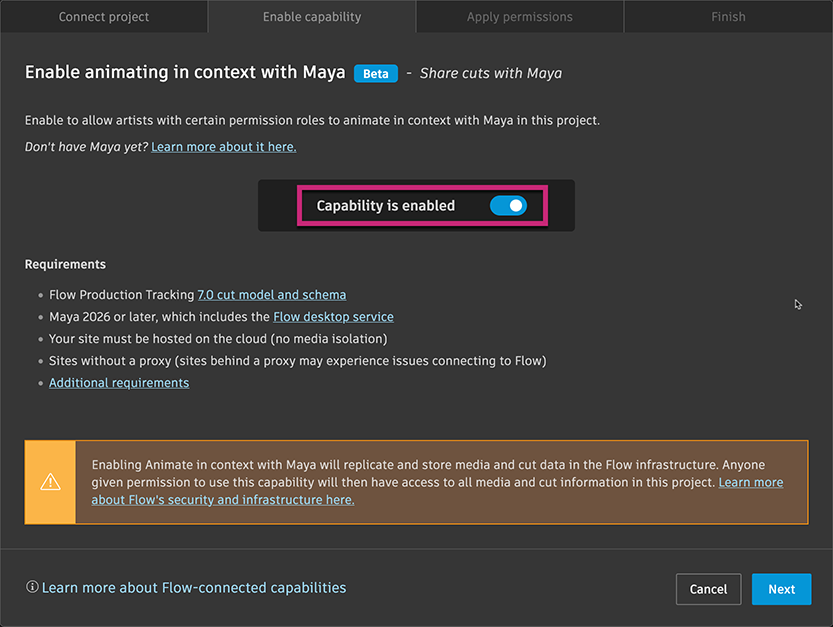Click the info icon beside Flow-connected capabilities
The width and height of the screenshot is (833, 627).
click(x=32, y=588)
